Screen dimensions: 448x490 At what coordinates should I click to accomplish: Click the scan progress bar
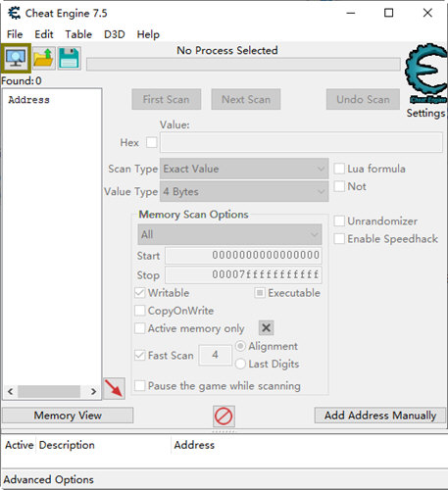pyautogui.click(x=243, y=64)
